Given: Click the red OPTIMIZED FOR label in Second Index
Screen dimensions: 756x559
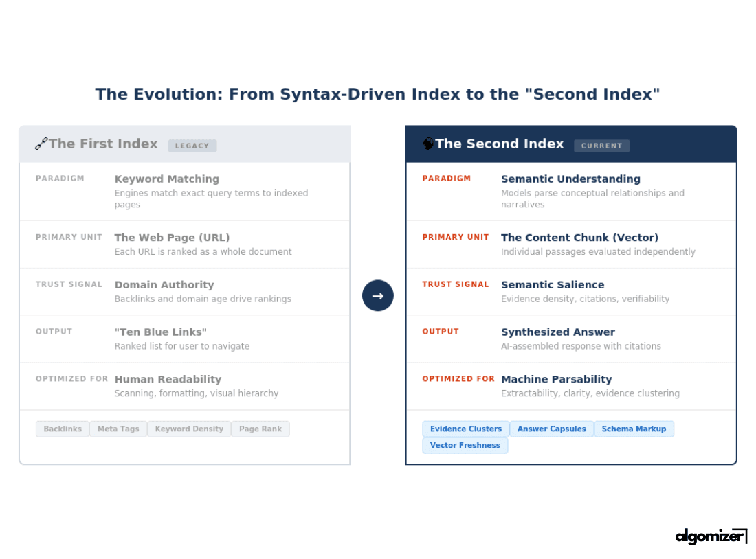Looking at the screenshot, I should point(458,379).
